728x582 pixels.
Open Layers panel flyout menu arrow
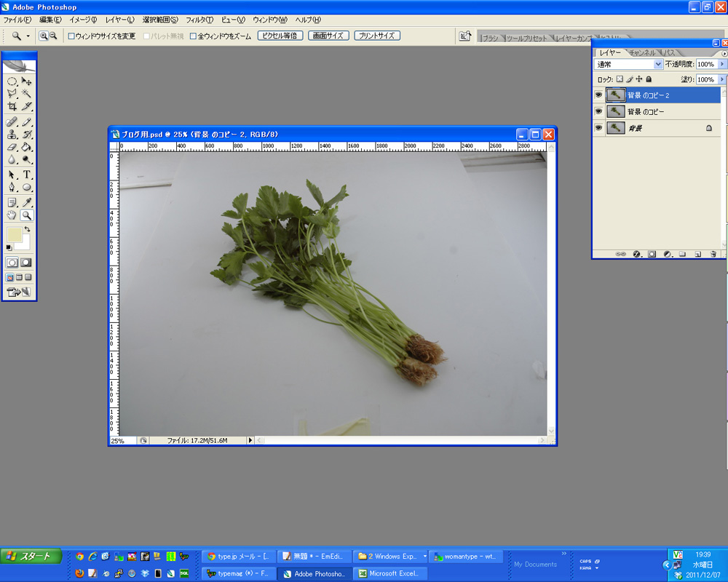point(724,53)
